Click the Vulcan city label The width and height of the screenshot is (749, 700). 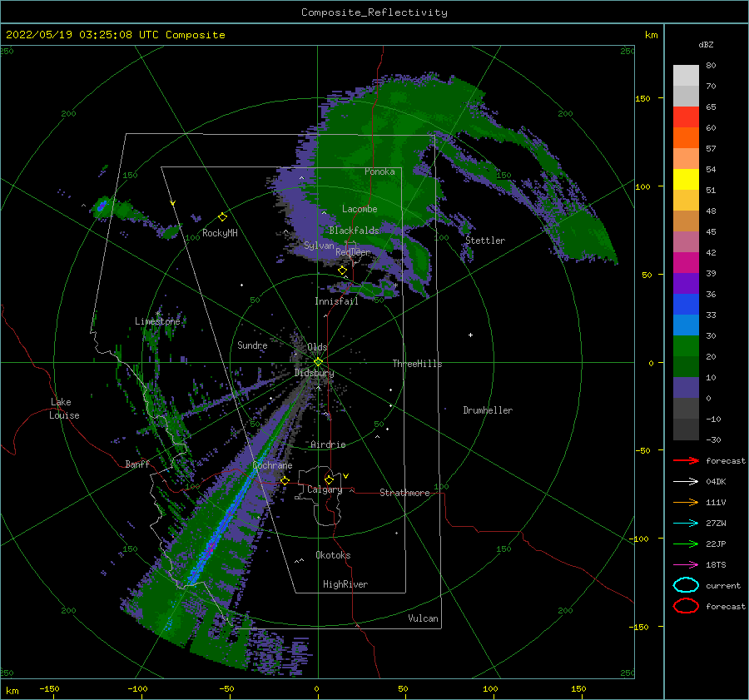pyautogui.click(x=424, y=618)
